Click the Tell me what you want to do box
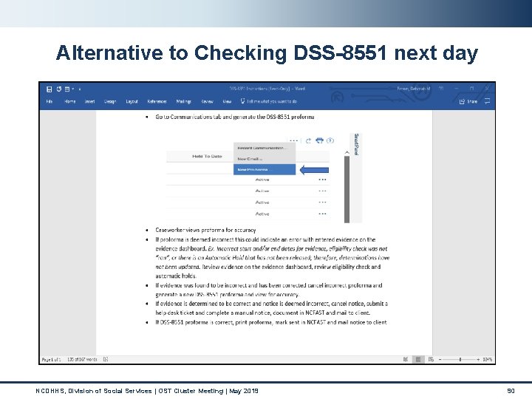 point(272,101)
